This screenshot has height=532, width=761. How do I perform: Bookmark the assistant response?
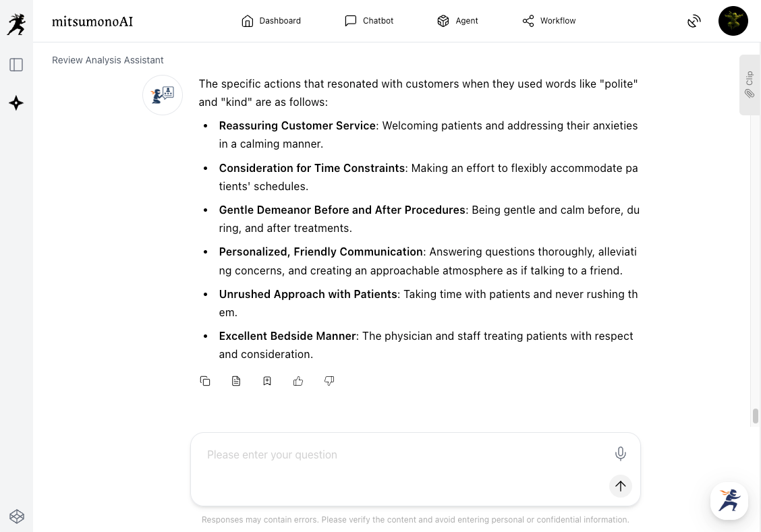click(267, 381)
